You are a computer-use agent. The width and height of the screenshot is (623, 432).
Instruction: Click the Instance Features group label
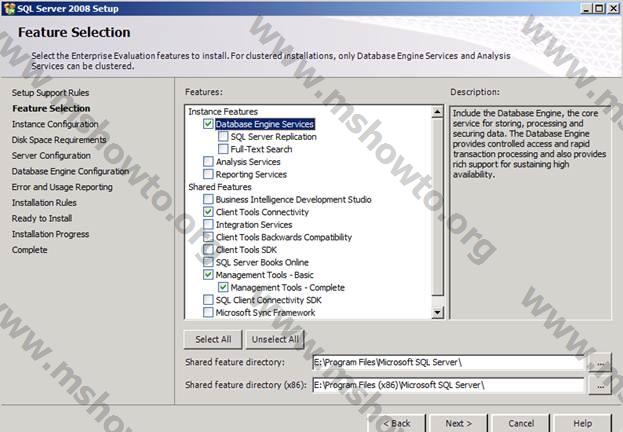[223, 112]
